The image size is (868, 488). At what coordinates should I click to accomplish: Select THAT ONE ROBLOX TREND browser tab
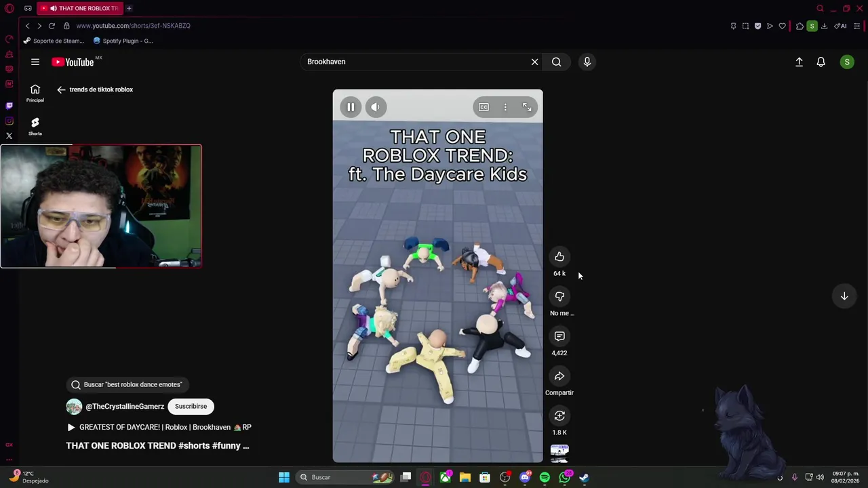click(x=79, y=8)
